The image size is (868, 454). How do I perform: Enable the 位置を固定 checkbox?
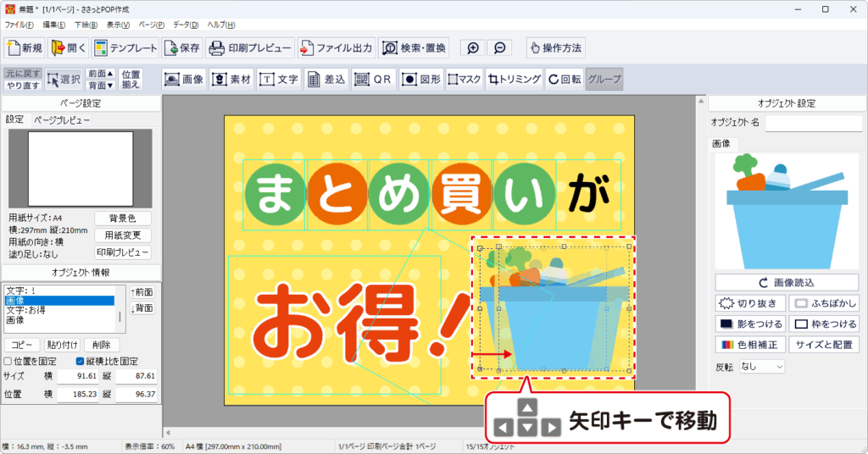click(8, 361)
